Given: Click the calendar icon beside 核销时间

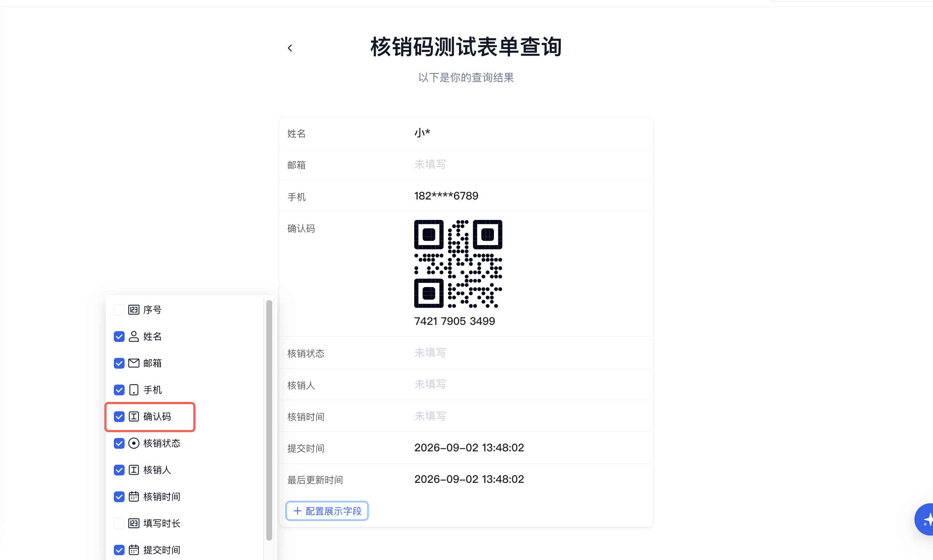Looking at the screenshot, I should pos(134,497).
